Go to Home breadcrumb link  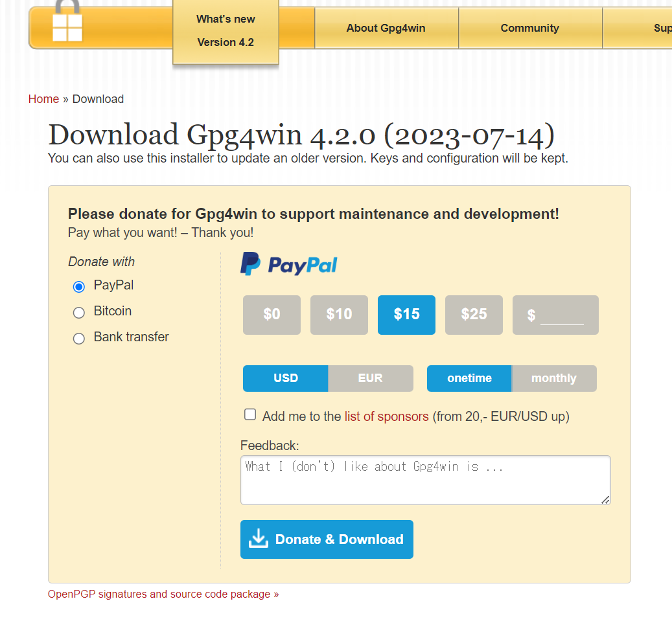[43, 99]
